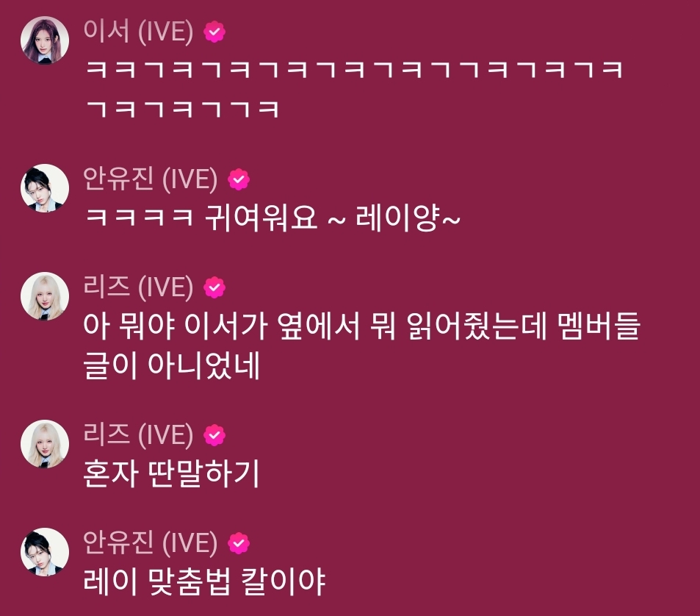Select message starting 아 뭐야 이서가 옆에서
The width and height of the screenshot is (700, 616).
(x=362, y=345)
